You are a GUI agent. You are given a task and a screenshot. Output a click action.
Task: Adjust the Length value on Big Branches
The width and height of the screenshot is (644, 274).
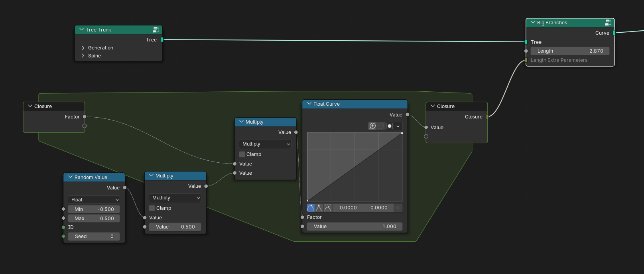[x=570, y=51]
